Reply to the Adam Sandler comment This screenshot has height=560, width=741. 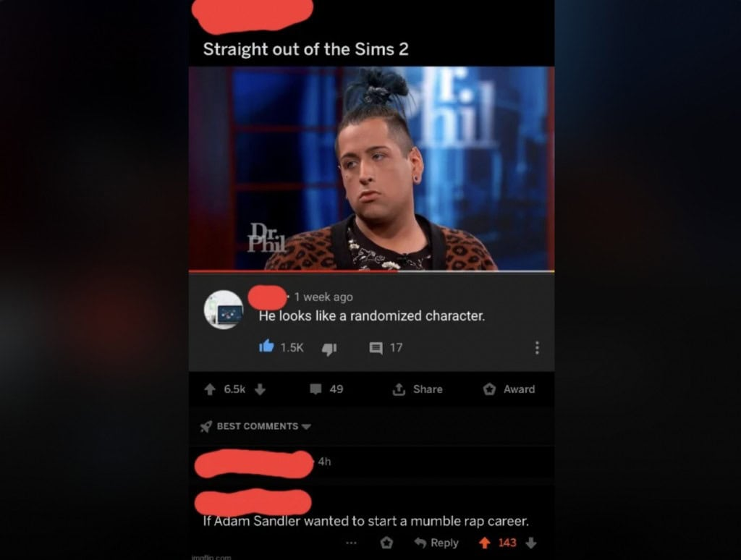(436, 543)
